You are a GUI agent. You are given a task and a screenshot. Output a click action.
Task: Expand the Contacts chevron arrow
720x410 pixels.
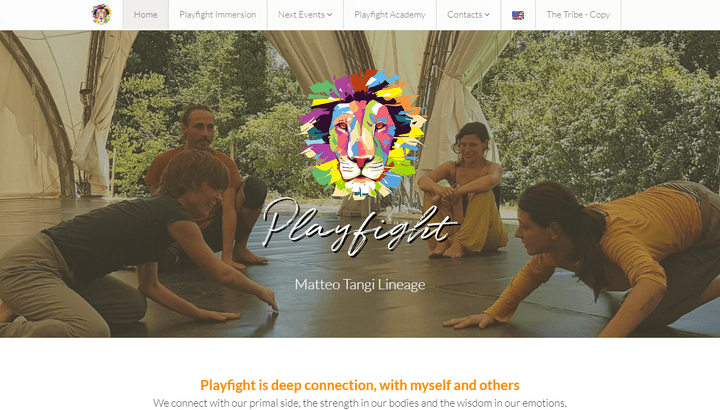(x=487, y=15)
